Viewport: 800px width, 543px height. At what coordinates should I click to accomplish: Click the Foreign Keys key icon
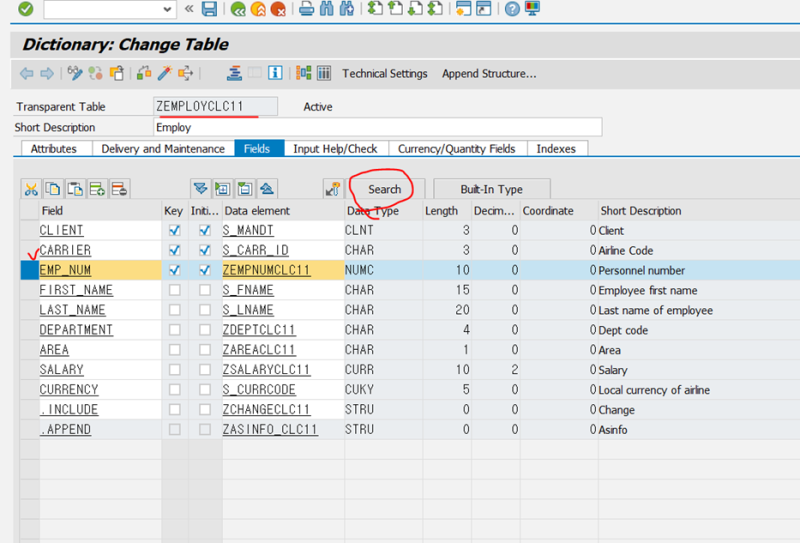[x=333, y=189]
